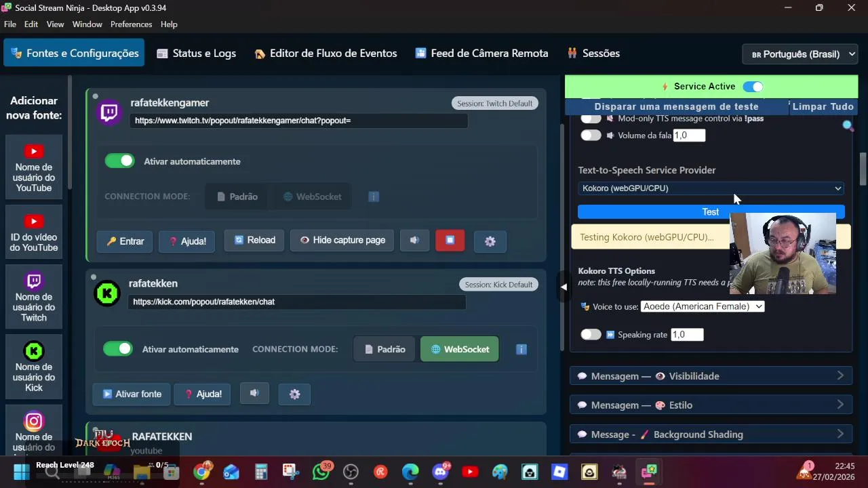Click info icon next to Kick WebSocket
The height and width of the screenshot is (488, 868).
pyautogui.click(x=521, y=349)
